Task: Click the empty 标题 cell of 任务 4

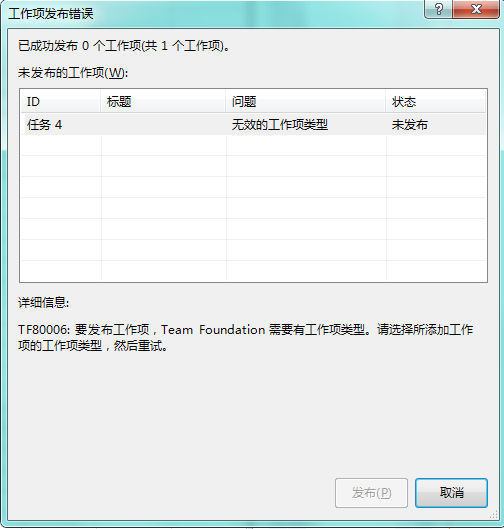Action: click(164, 125)
